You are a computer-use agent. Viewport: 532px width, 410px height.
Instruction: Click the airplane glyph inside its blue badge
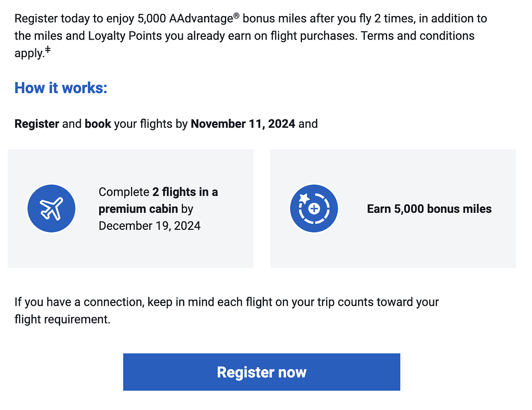tap(51, 208)
